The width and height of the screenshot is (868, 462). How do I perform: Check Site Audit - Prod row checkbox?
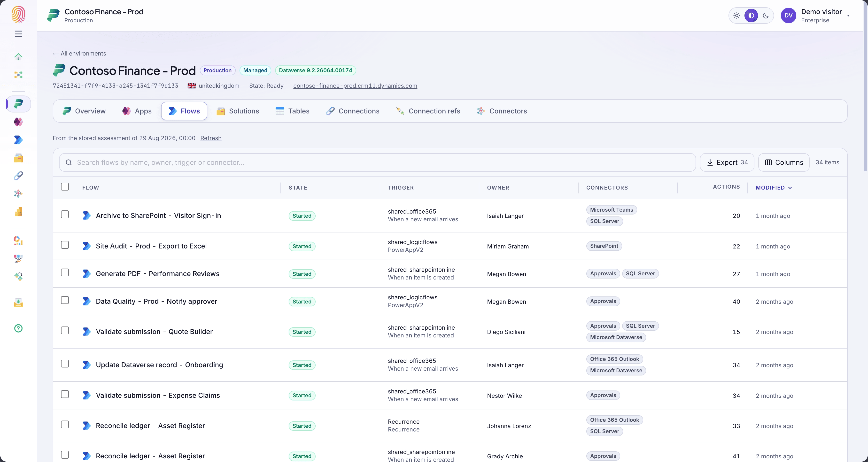point(65,245)
